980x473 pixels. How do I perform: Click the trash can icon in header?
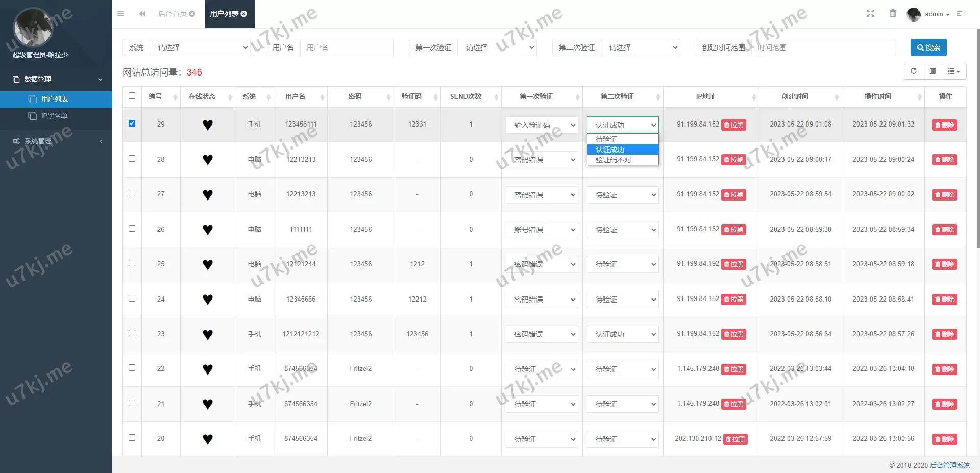coord(893,14)
